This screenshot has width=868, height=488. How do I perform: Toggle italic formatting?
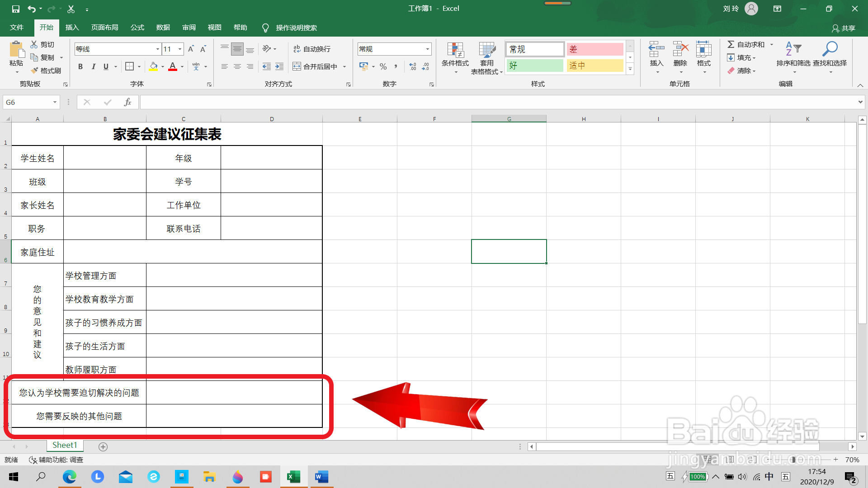[94, 66]
